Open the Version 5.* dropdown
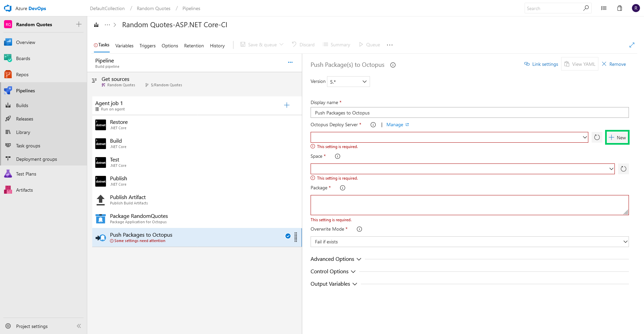 pyautogui.click(x=348, y=82)
